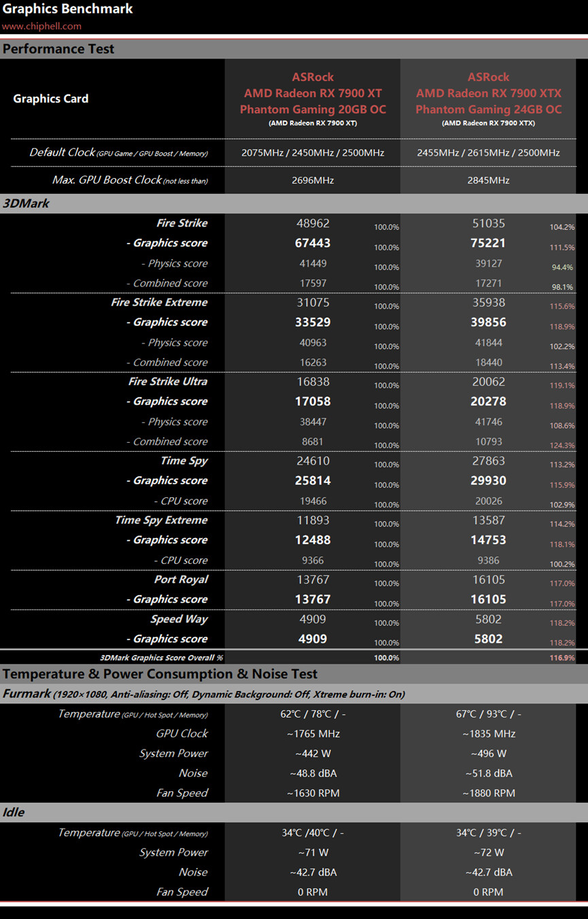Click the Temperature & Power Consumption header
Screen dimensions: 588x919
pos(160,674)
